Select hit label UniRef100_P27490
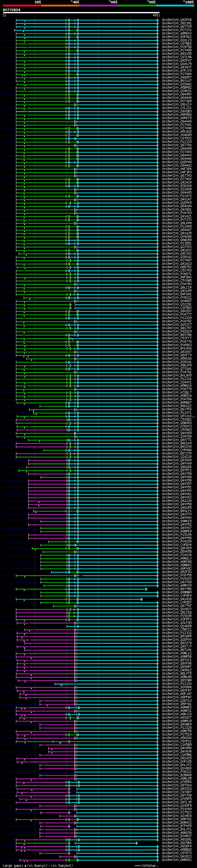197x868 pixels. pos(177,74)
